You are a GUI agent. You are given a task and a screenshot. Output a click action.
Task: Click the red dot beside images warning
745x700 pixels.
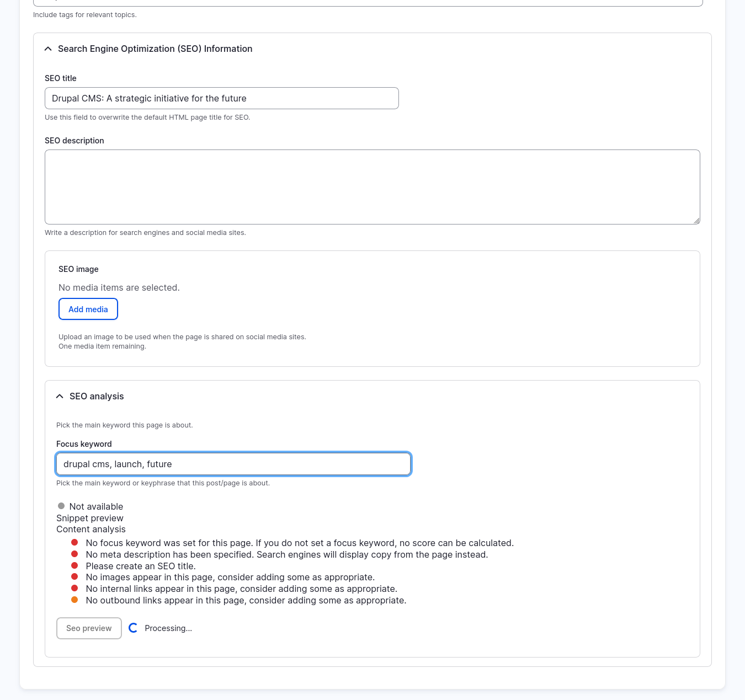[74, 576]
